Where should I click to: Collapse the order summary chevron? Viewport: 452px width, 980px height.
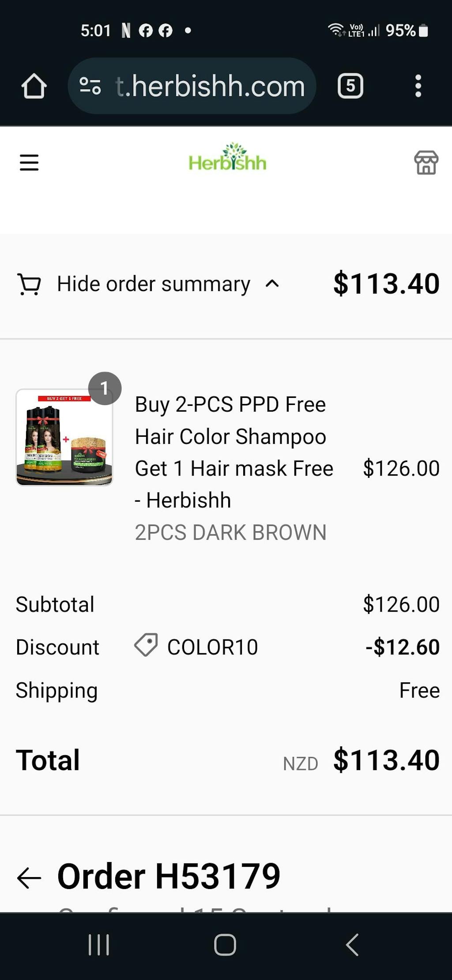pos(272,284)
